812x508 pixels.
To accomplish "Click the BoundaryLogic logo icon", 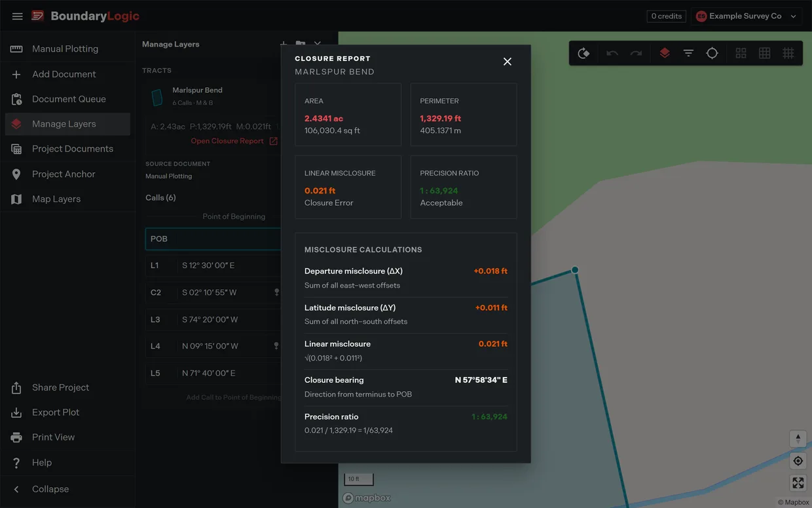I will (38, 16).
